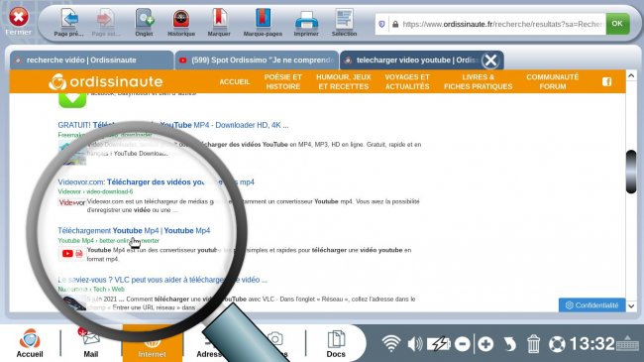Open HUMOUR, JEUX ET RECETTES menu
The image size is (644, 362).
click(344, 81)
